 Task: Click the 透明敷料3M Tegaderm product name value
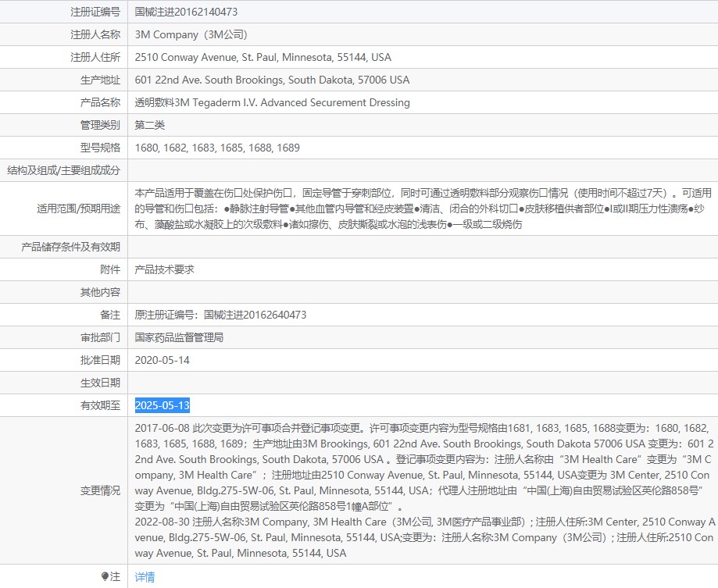pos(272,102)
